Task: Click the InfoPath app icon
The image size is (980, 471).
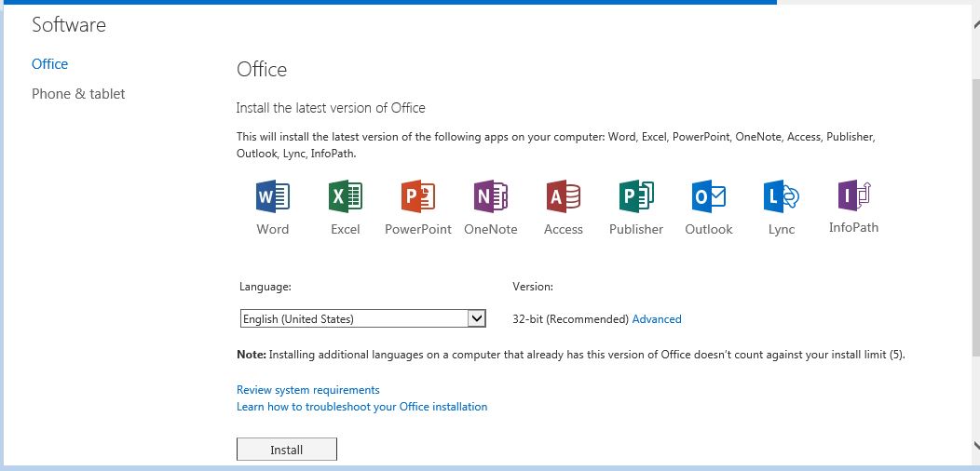Action: 853,195
